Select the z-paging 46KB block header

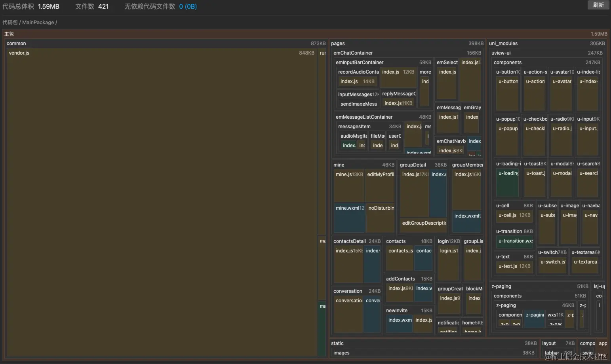(535, 305)
